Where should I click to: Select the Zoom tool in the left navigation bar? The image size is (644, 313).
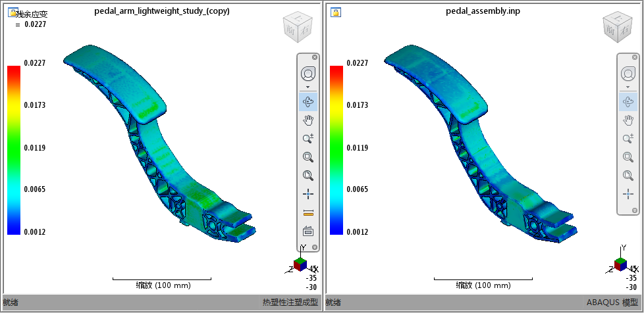(x=308, y=139)
